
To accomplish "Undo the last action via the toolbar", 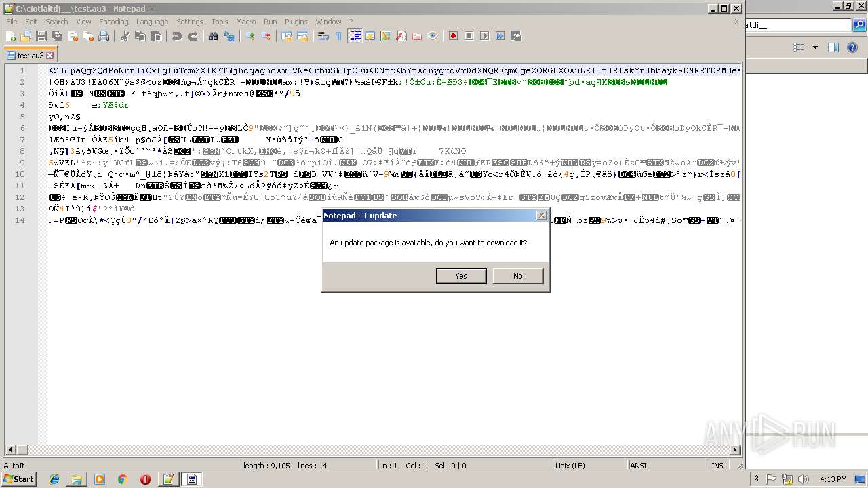I will tap(177, 36).
